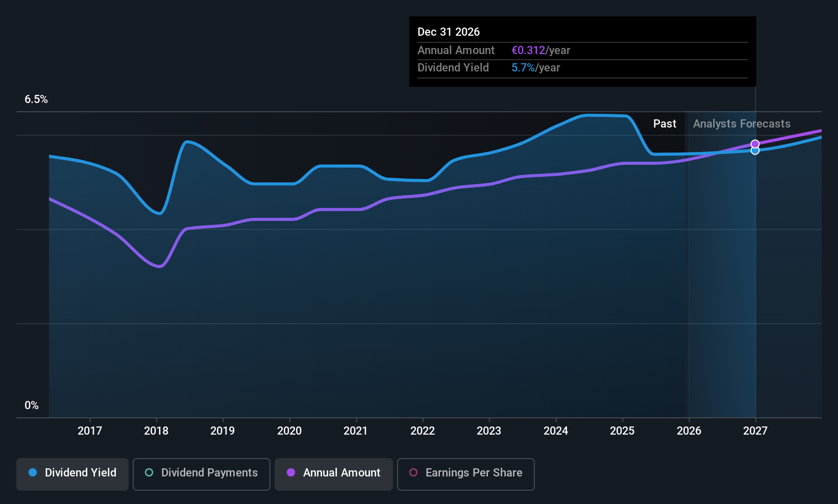The width and height of the screenshot is (838, 504).
Task: Choose the 2024 x-axis label
Action: click(556, 431)
